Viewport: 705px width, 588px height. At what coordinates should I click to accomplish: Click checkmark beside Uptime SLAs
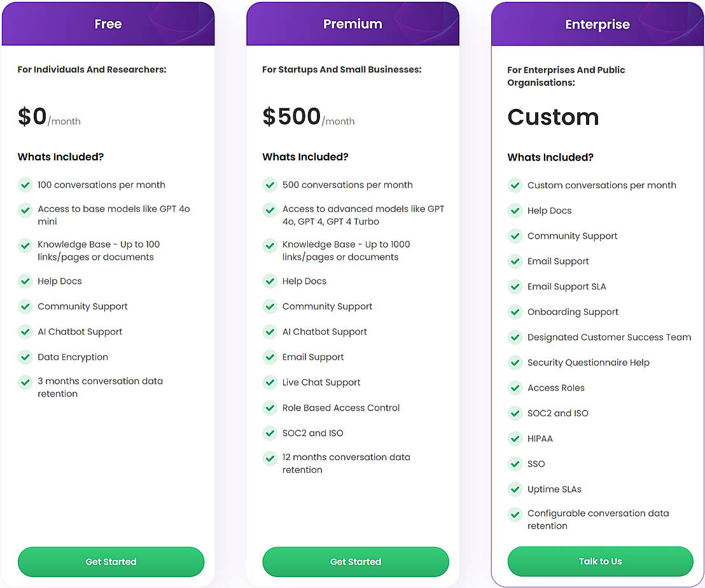tap(515, 489)
